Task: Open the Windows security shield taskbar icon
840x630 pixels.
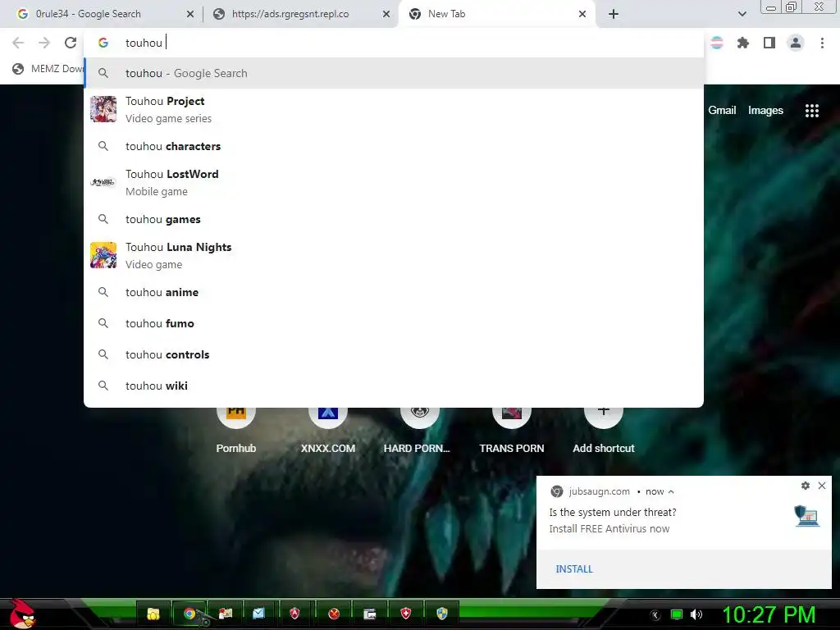Action: pos(442,614)
